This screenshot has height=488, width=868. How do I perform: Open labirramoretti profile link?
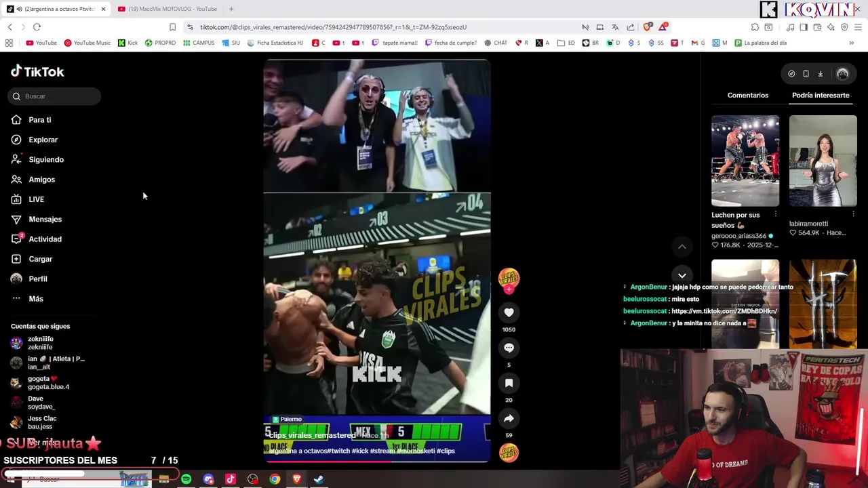coord(808,224)
